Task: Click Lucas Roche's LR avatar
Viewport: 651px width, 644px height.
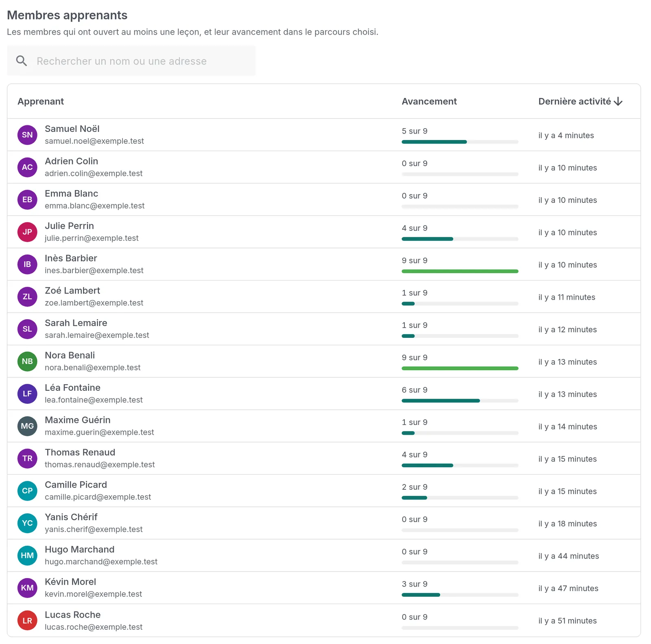Action: pos(27,621)
